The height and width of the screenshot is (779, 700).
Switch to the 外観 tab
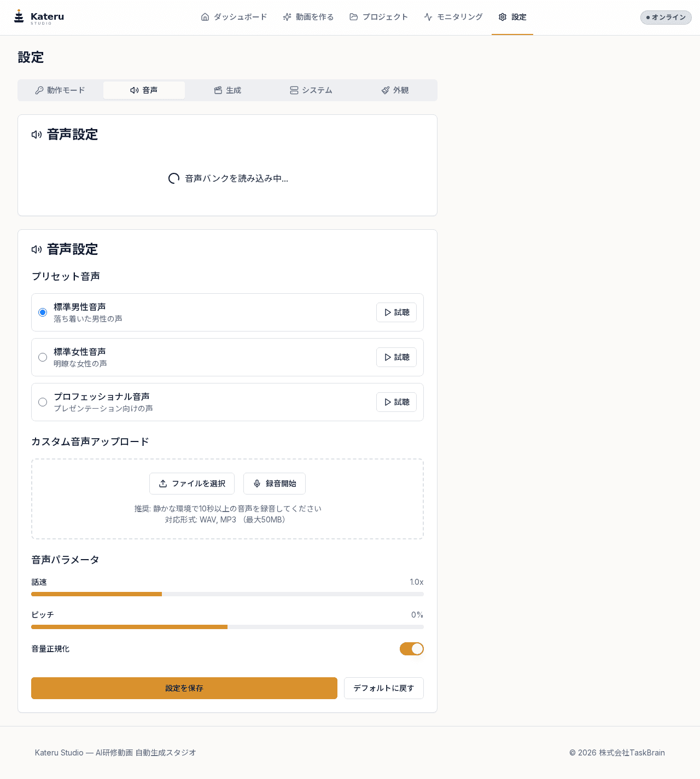point(395,90)
